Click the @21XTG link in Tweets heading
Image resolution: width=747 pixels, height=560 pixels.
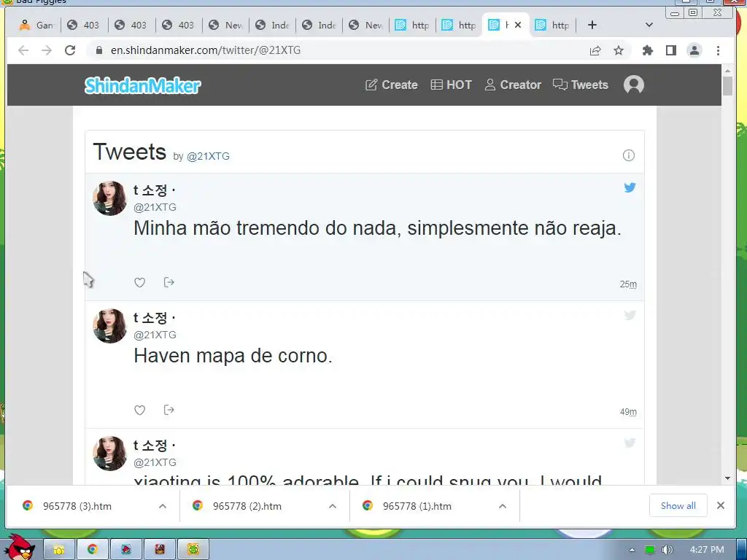(x=208, y=156)
